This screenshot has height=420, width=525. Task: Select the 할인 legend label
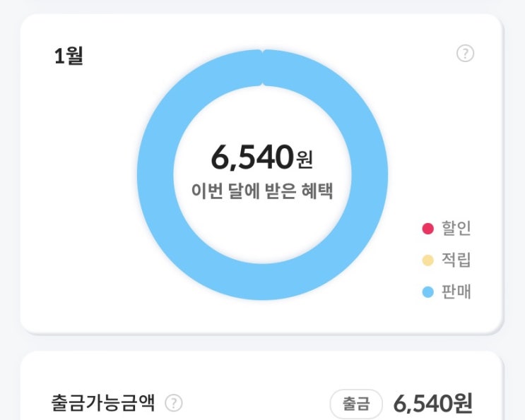coord(456,229)
